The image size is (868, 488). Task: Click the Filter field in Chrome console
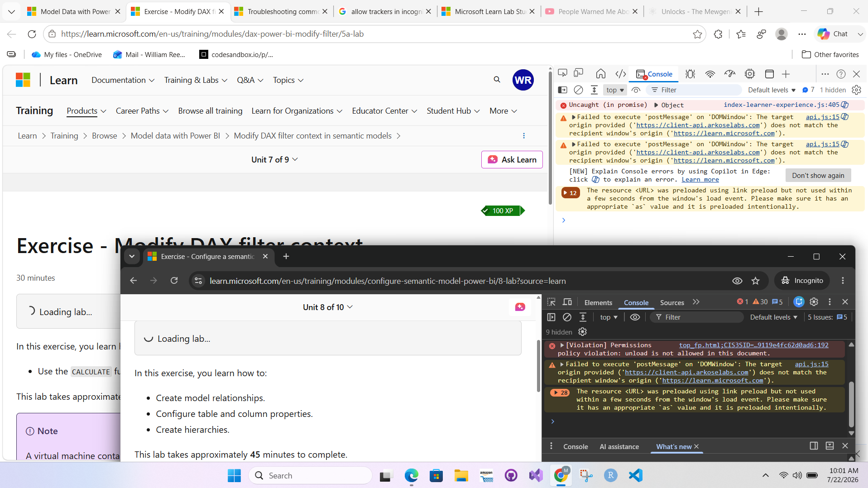tap(696, 317)
